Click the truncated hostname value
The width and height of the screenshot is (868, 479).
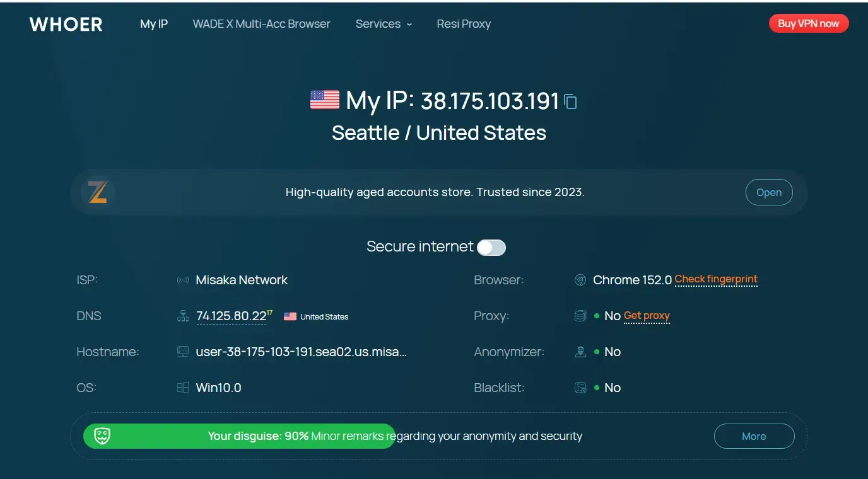click(302, 352)
